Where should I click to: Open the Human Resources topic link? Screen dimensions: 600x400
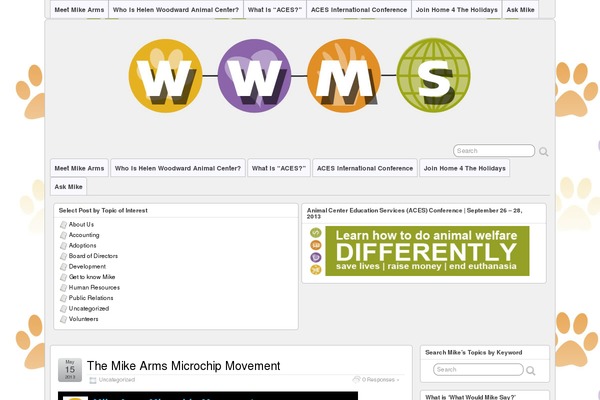[94, 287]
